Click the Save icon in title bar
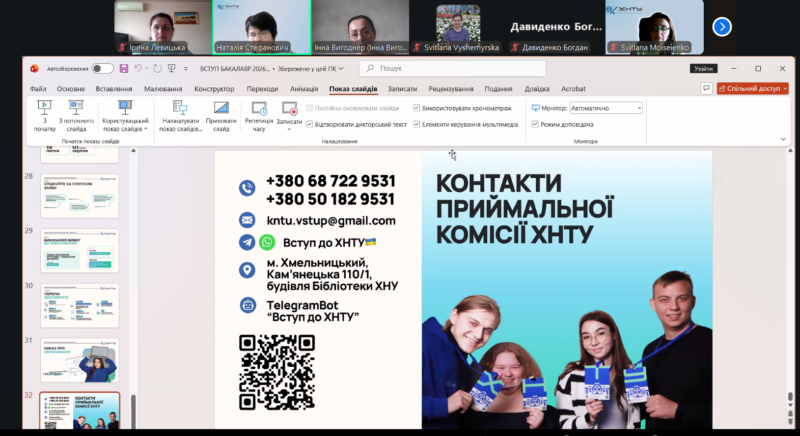The width and height of the screenshot is (800, 436). point(123,68)
